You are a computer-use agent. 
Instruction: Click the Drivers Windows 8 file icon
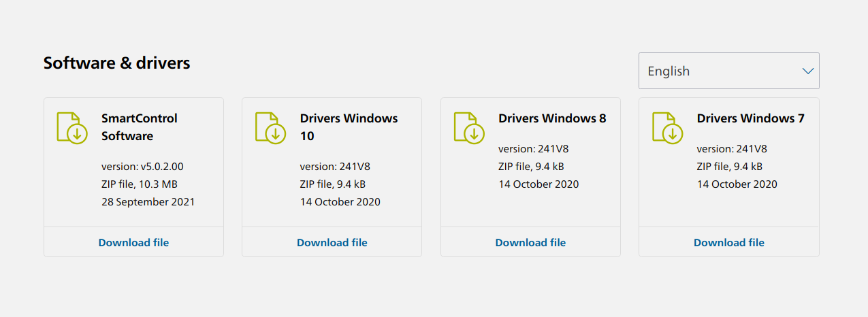click(x=470, y=127)
